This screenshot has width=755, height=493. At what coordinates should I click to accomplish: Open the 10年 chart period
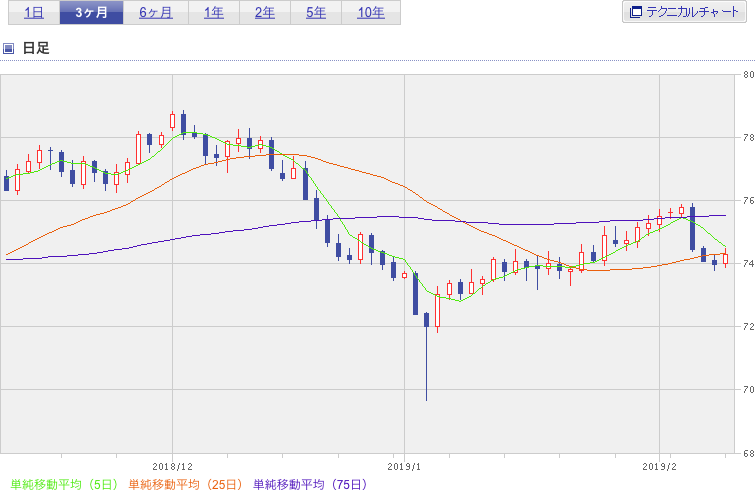(371, 13)
